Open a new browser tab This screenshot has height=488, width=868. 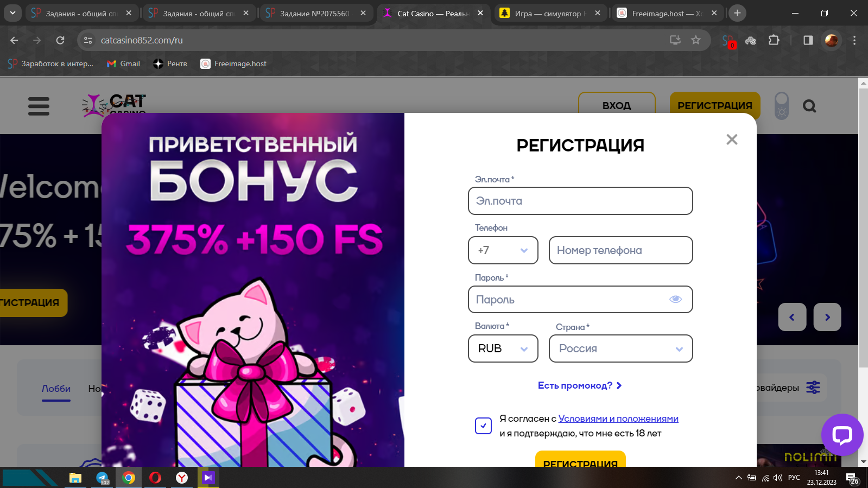click(x=737, y=13)
